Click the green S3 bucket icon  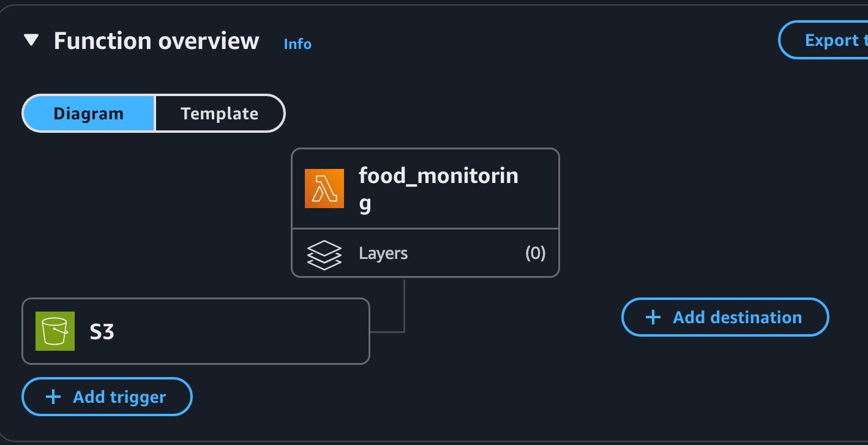pyautogui.click(x=55, y=331)
